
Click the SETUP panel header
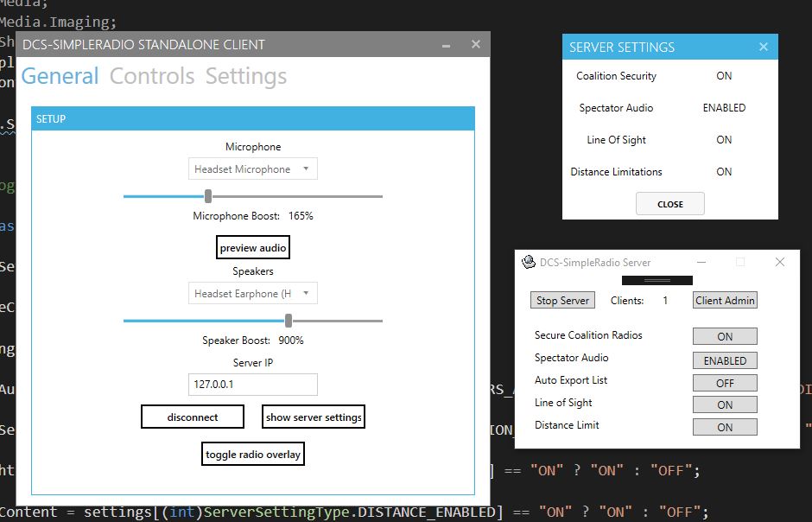pyautogui.click(x=253, y=118)
